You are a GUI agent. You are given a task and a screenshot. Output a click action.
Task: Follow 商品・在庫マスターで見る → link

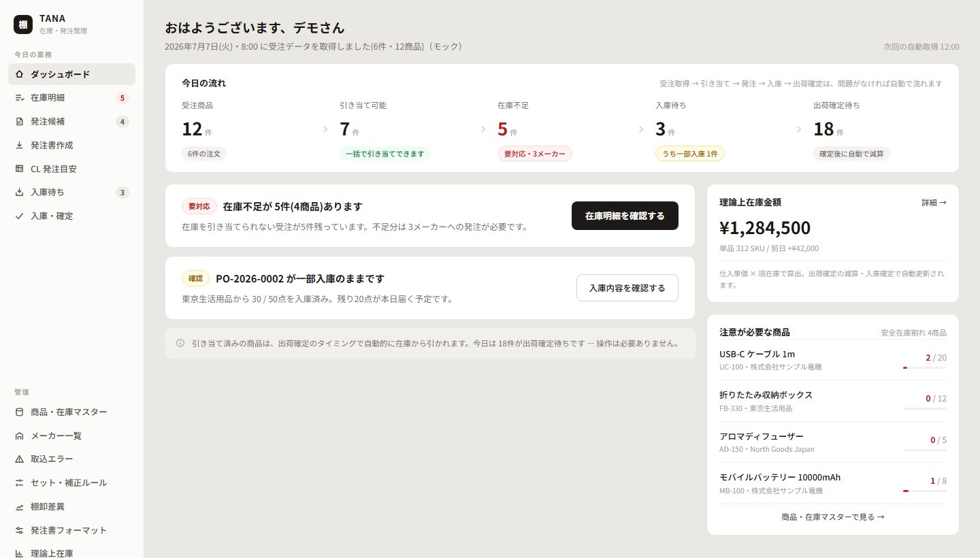tap(833, 516)
